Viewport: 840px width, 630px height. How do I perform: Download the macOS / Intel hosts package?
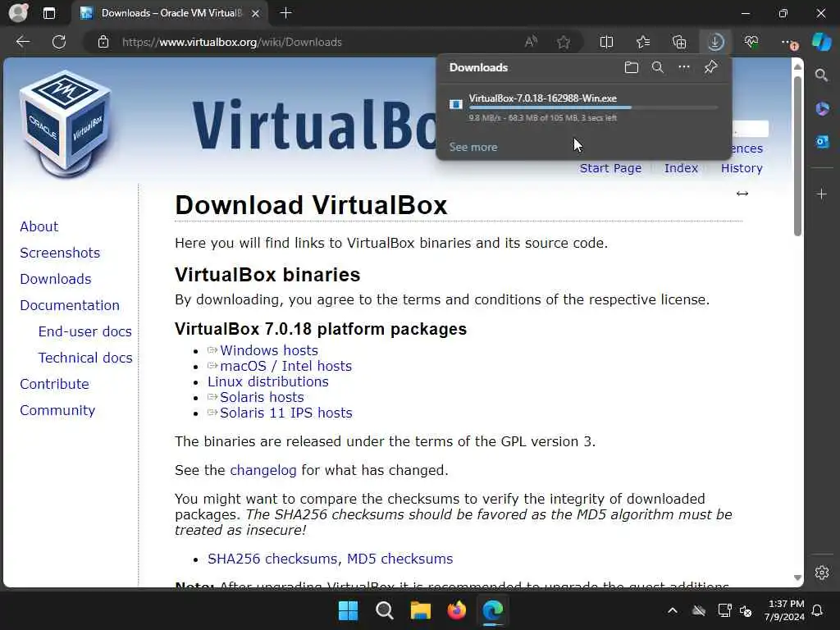pyautogui.click(x=286, y=366)
